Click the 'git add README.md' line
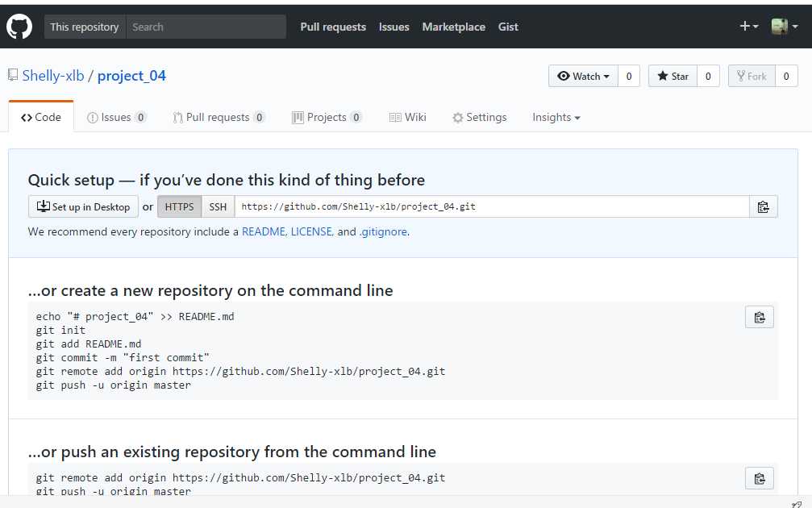Screen dimensions: 812x508 point(89,344)
